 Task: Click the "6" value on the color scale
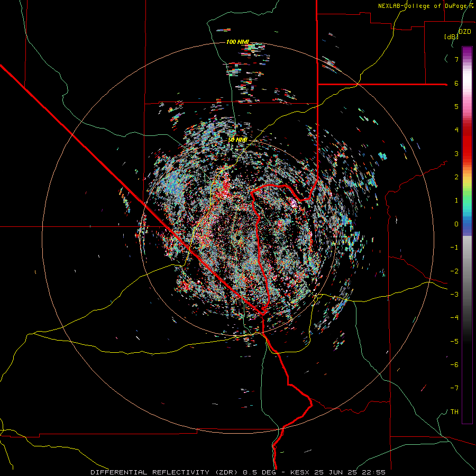456,83
